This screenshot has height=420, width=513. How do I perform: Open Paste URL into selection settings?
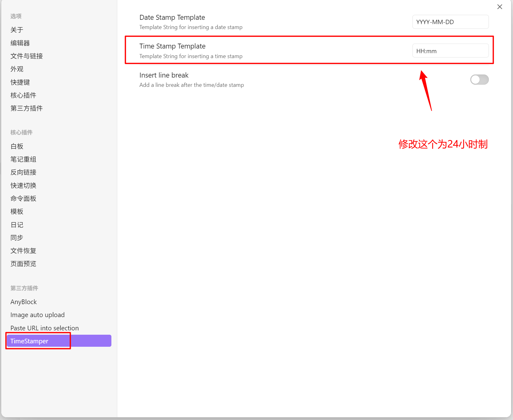(45, 328)
